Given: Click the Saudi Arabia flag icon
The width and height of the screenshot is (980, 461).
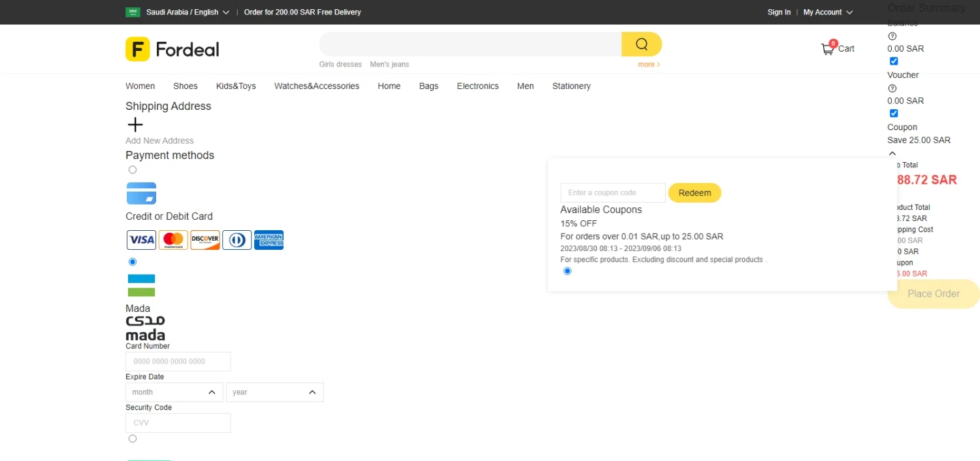Looking at the screenshot, I should [133, 12].
